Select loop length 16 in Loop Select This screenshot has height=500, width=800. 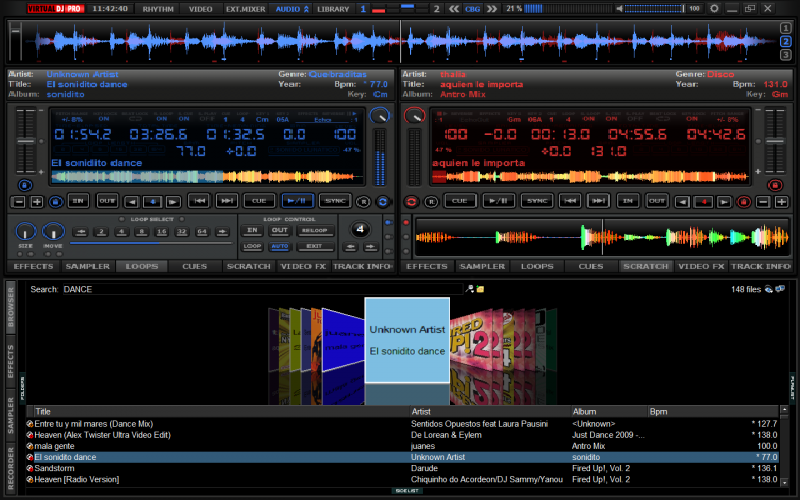click(x=162, y=232)
